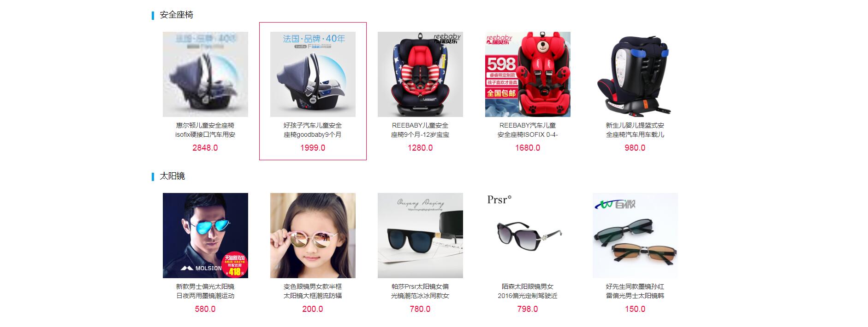Image resolution: width=868 pixels, height=327 pixels.
Task: Click the 安全座椅 section heading
Action: pos(176,15)
